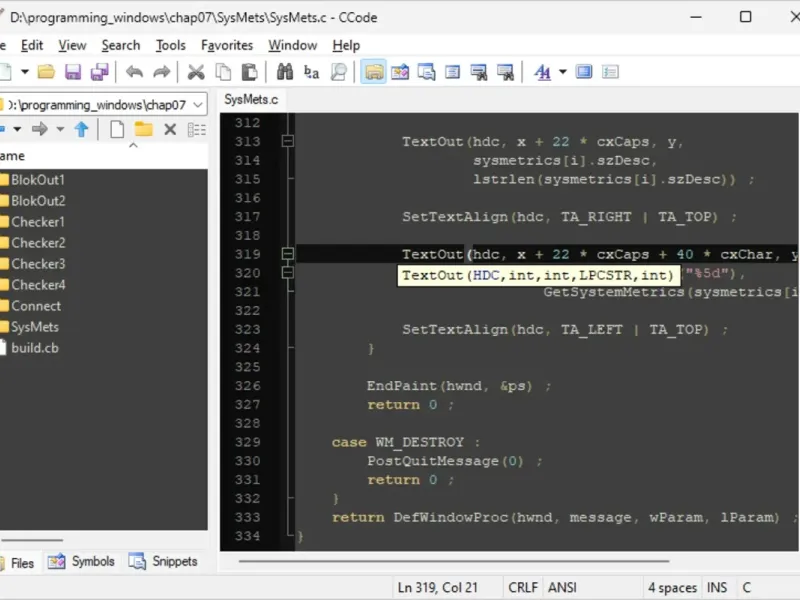Click the 4 spaces indentation indicator

pyautogui.click(x=672, y=588)
